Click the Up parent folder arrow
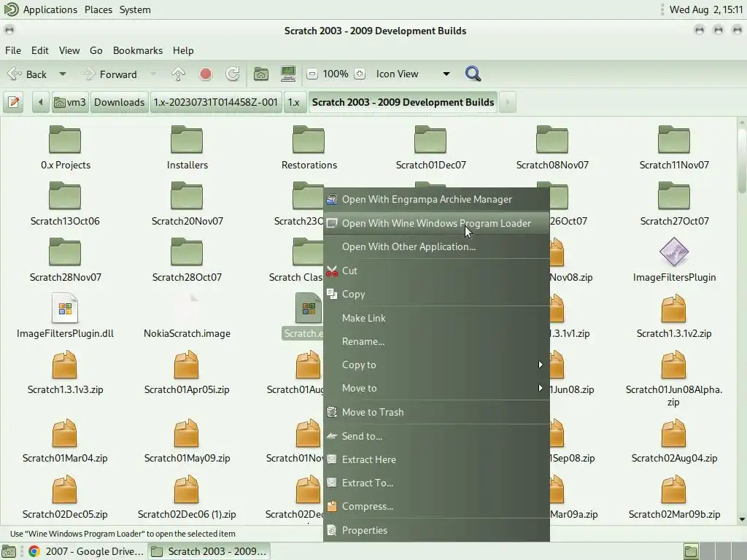Screen dimensions: 747x560 [x=178, y=74]
